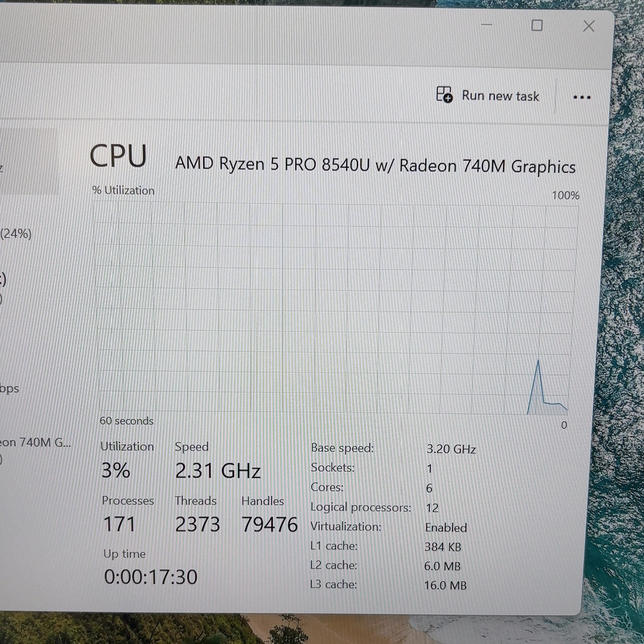Select the sidebar item showing (24%)

[x=16, y=234]
